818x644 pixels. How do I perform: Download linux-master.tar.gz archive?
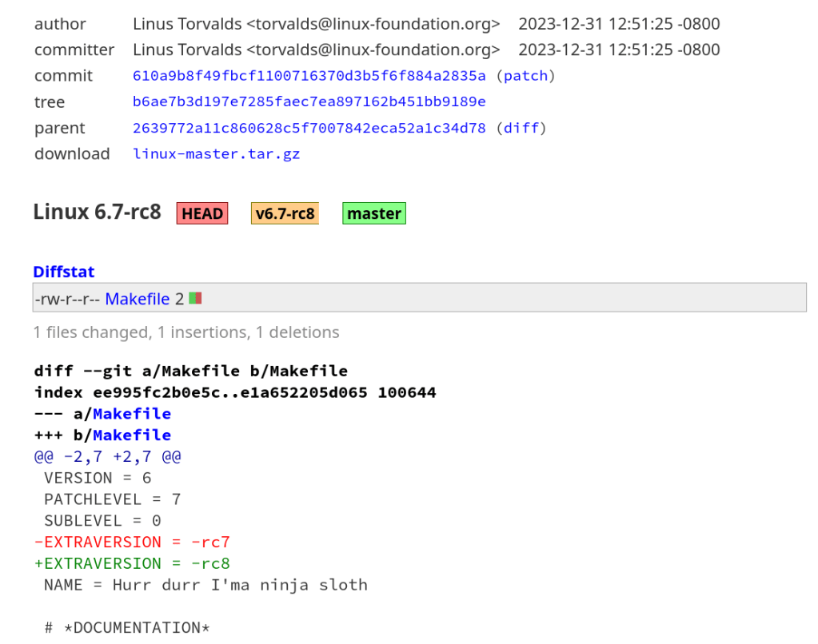tap(216, 154)
